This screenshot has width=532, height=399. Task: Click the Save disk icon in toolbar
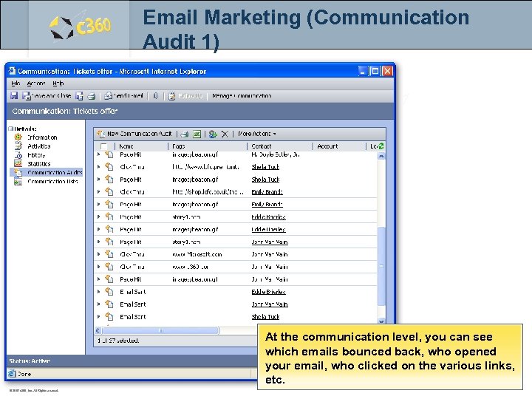click(14, 96)
